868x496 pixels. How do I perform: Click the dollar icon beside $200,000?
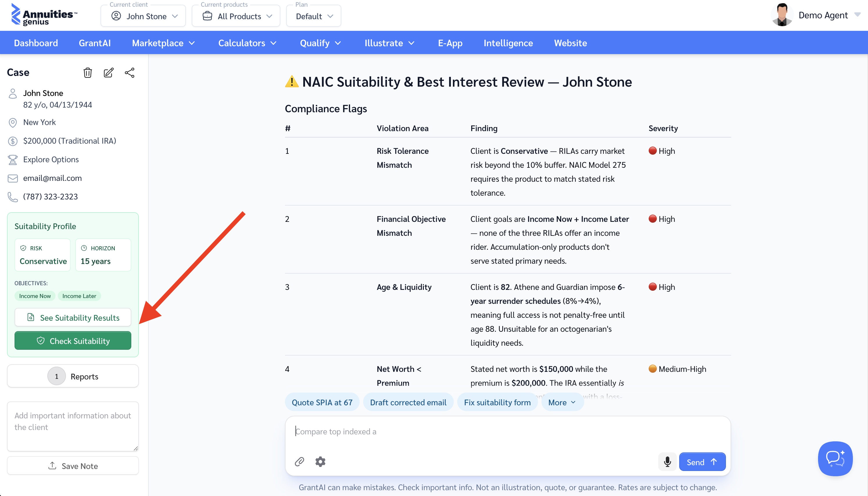tap(12, 141)
